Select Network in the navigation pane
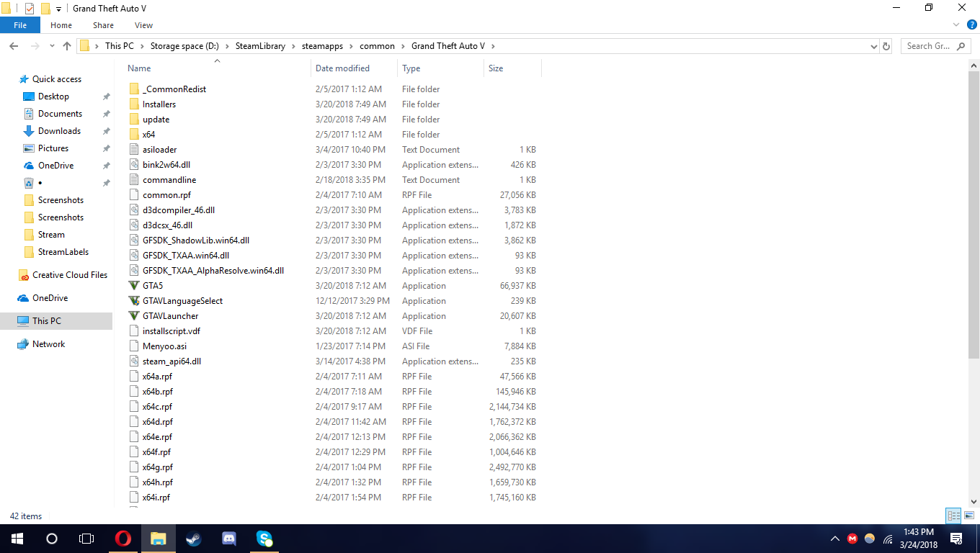Viewport: 980px width, 553px height. click(x=41, y=344)
